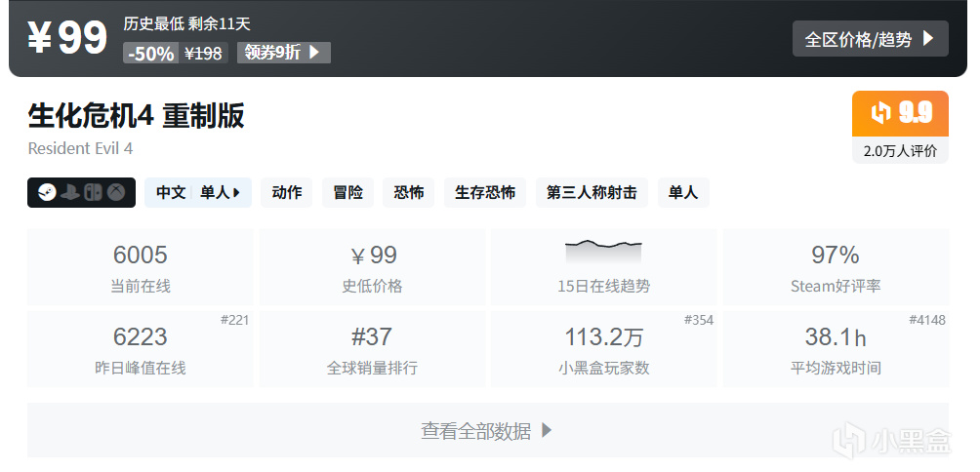Select the Nintendo Switch platform icon
The image size is (980, 472).
pos(93,193)
